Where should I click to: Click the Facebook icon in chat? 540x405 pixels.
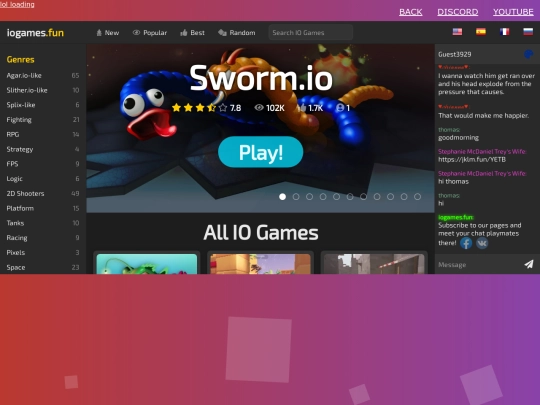point(466,243)
